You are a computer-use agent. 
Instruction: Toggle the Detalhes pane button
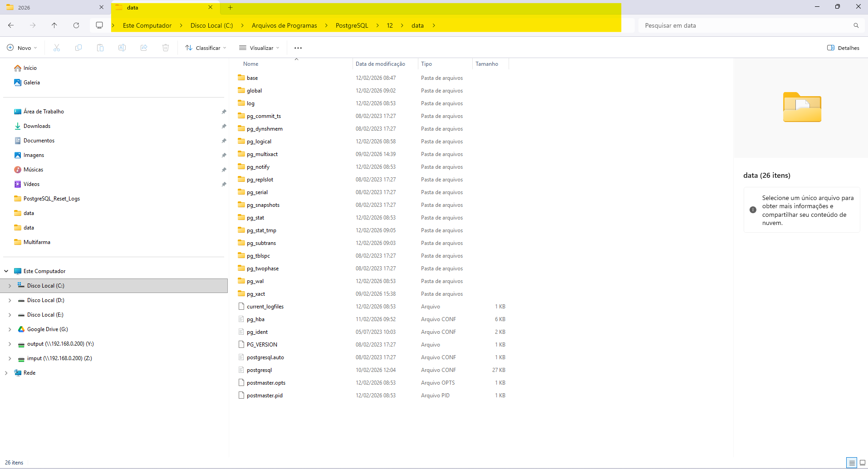tap(843, 48)
